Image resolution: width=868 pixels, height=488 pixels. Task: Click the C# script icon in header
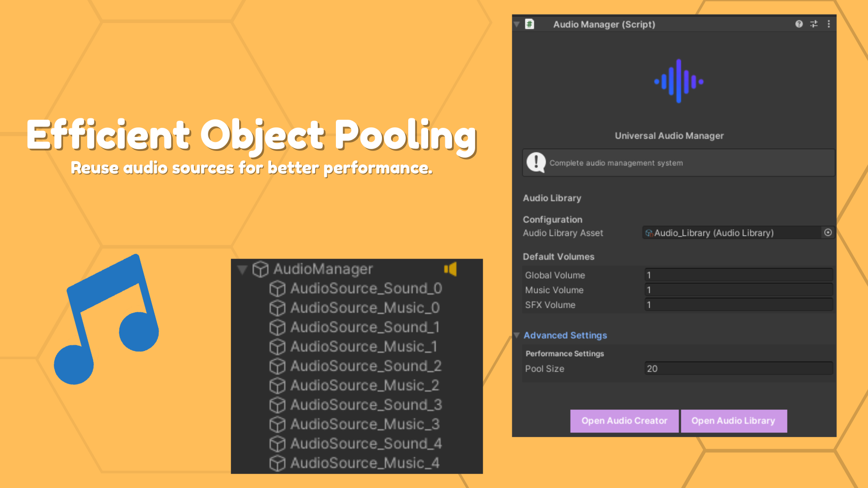pos(529,24)
